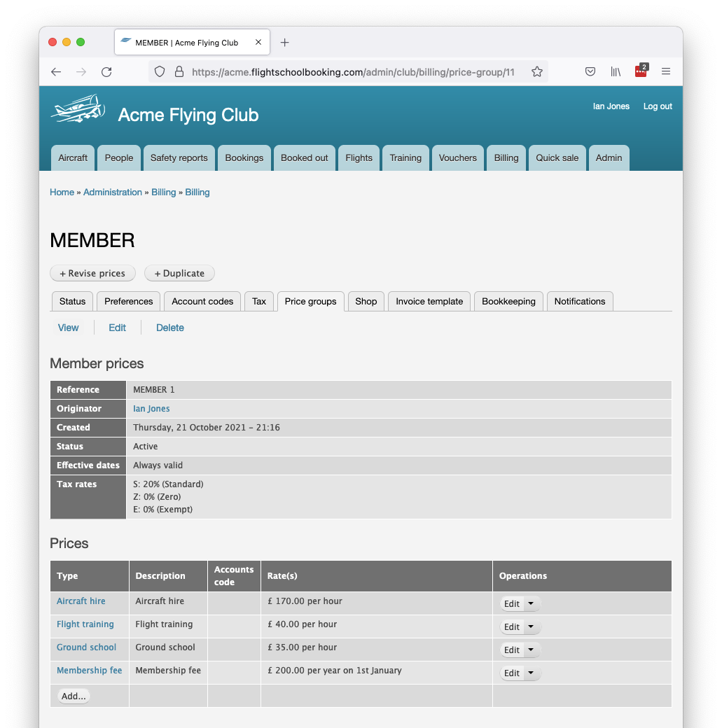Open the Invoice template tab
This screenshot has height=728, width=722.
click(x=429, y=301)
